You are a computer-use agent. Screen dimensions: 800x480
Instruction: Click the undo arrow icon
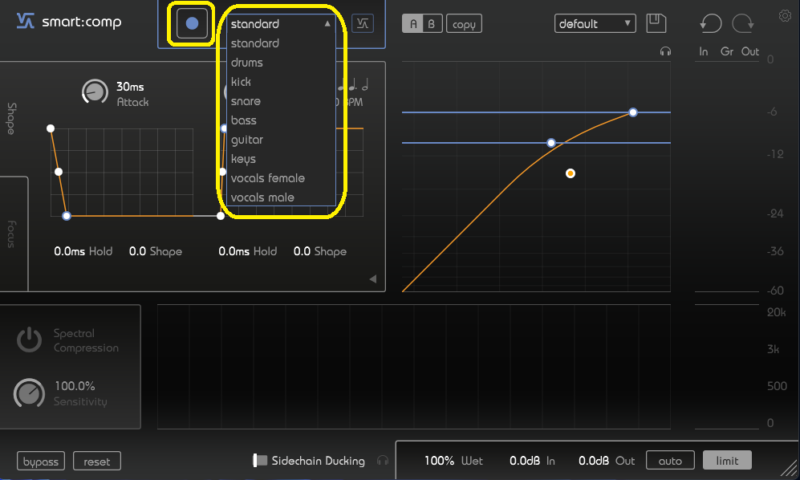[711, 23]
